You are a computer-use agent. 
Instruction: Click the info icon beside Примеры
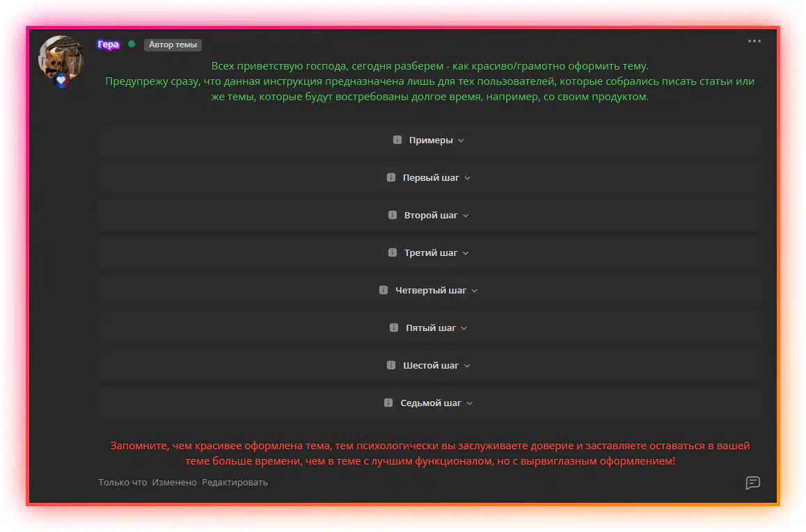coord(397,140)
